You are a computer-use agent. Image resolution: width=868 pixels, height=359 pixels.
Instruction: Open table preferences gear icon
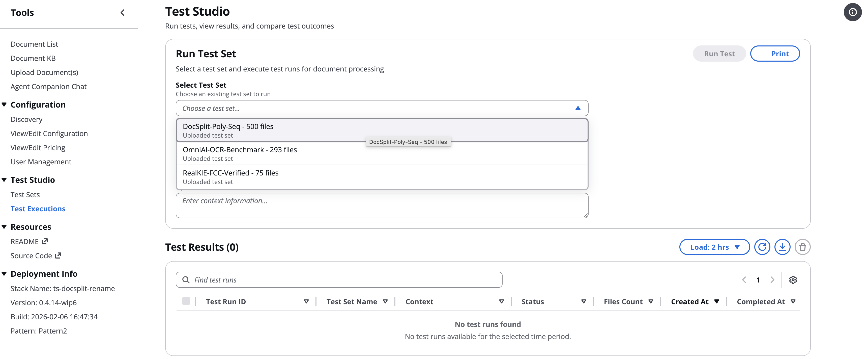coord(793,280)
